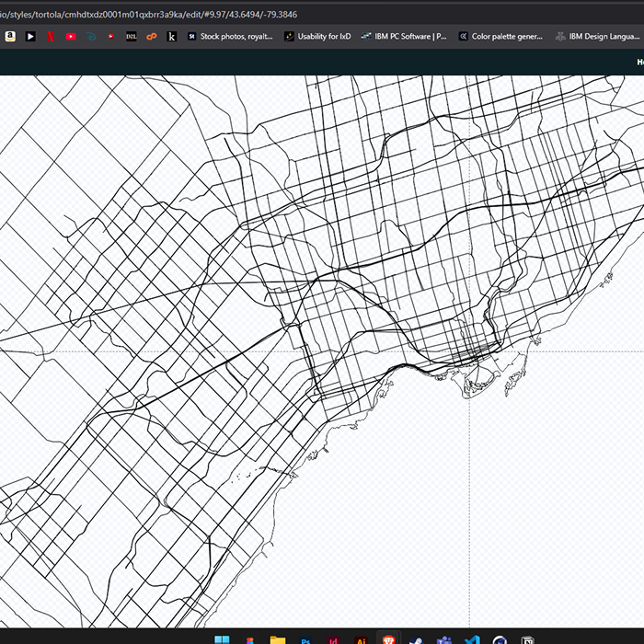This screenshot has height=644, width=644.
Task: Open Microsoft Teams from the taskbar
Action: 443,640
